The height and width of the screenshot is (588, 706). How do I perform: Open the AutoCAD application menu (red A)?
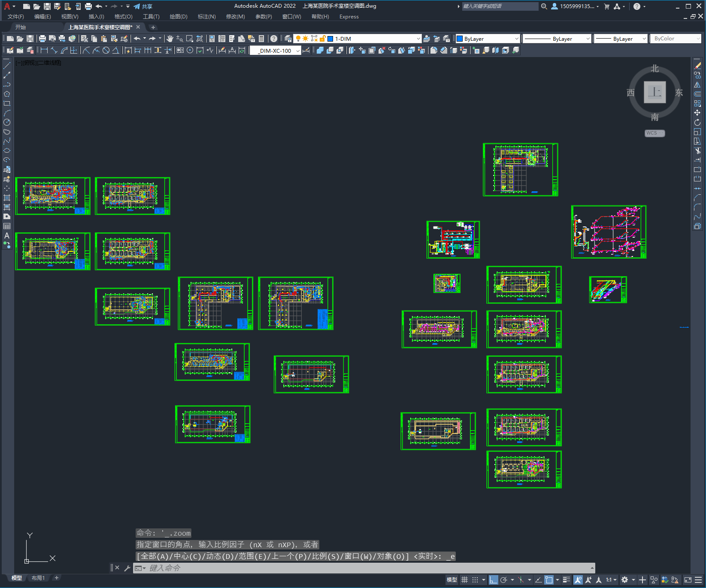[7, 6]
